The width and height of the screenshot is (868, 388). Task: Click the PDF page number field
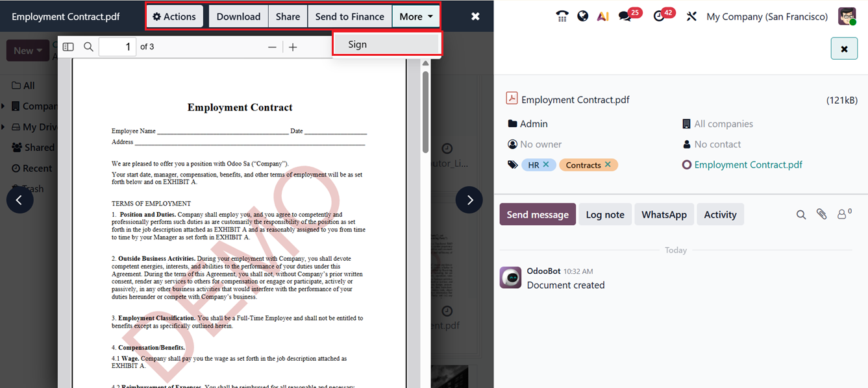tap(118, 47)
